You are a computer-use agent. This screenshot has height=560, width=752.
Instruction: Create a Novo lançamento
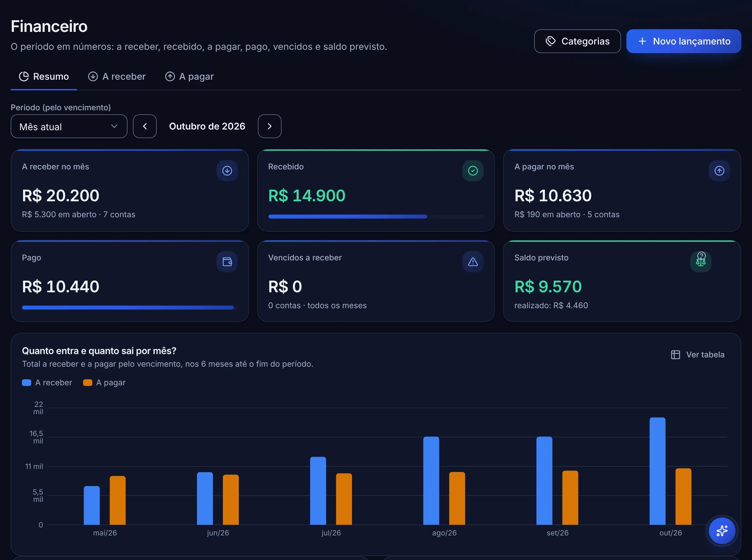tap(684, 41)
